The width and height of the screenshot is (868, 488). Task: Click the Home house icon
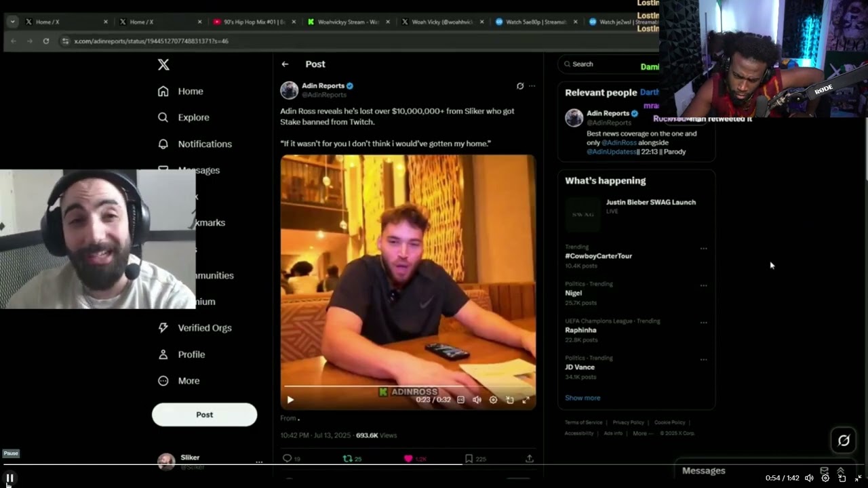163,91
